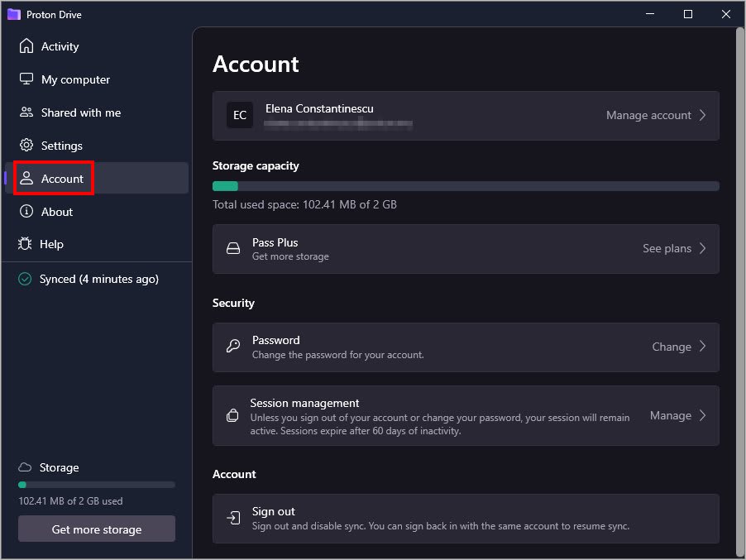746x560 pixels.
Task: Navigate to the Activity section
Action: click(58, 46)
